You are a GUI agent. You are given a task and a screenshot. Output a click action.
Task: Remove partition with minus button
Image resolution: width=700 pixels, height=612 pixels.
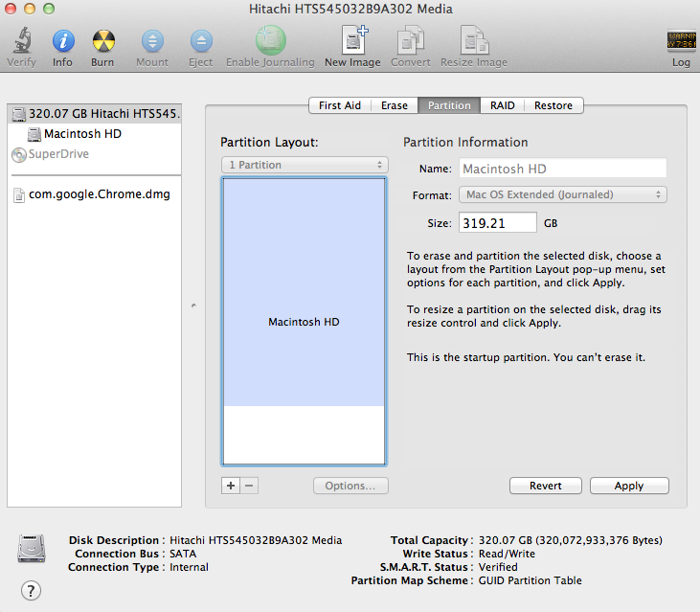point(250,486)
